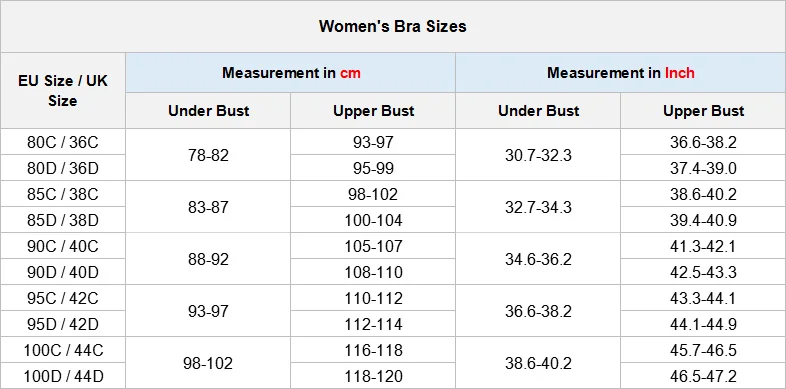Click the "46.5-47.2" upper bust inch cell
This screenshot has height=389, width=786.
pos(703,376)
